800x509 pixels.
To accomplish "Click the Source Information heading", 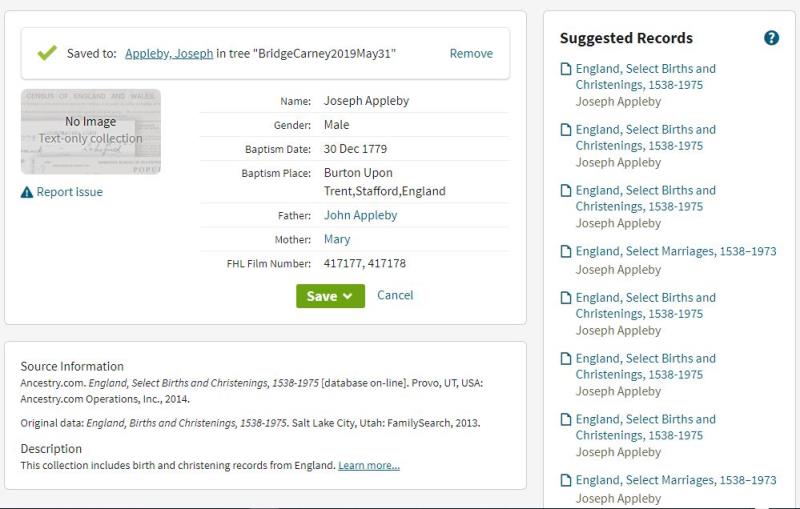I will [72, 366].
